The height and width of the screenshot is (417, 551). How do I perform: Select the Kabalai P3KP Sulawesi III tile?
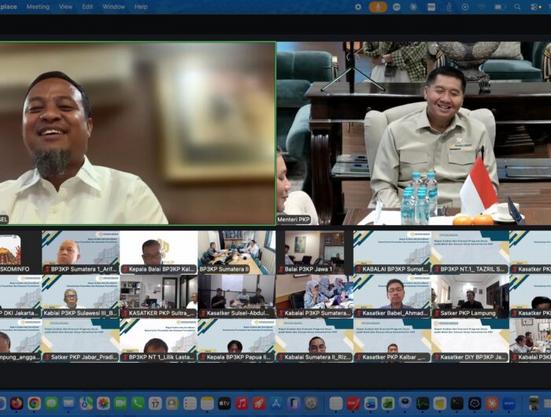pyautogui.click(x=80, y=296)
